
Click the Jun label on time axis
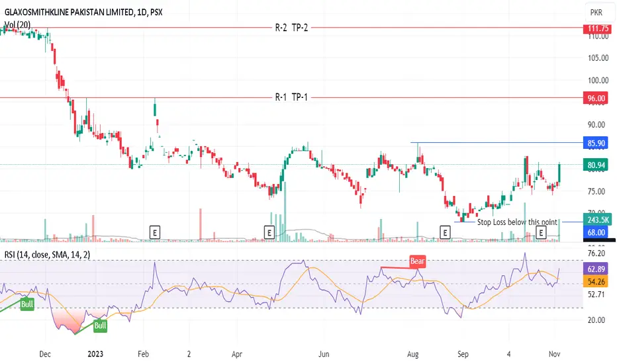[324, 354]
